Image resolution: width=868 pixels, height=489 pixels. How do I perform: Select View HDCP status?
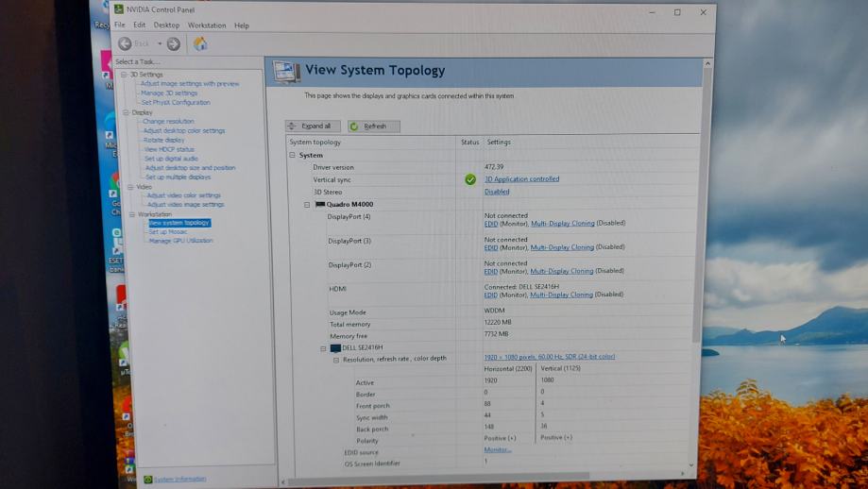click(169, 149)
